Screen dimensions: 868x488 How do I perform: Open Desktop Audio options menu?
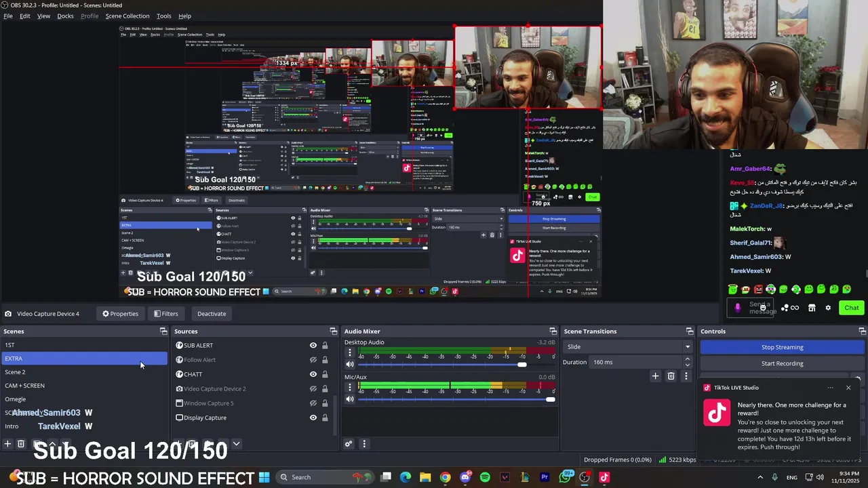coord(350,352)
